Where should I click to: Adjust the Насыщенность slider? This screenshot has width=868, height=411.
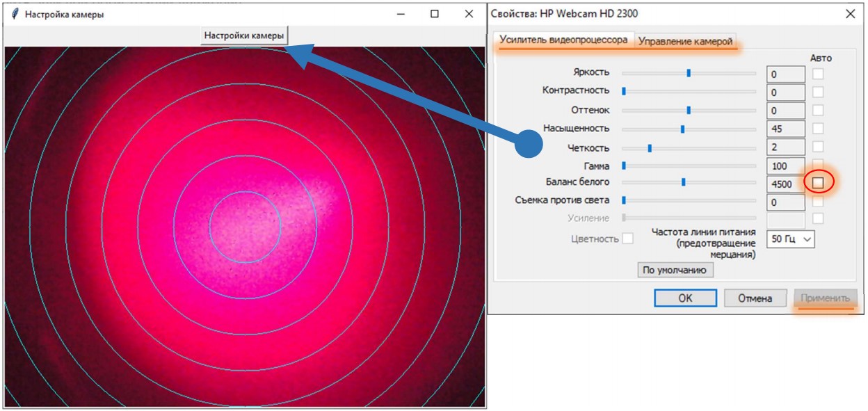coord(689,129)
